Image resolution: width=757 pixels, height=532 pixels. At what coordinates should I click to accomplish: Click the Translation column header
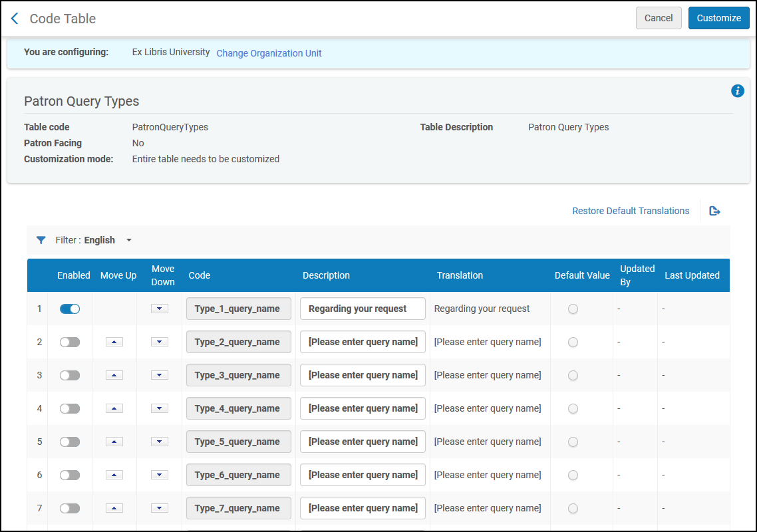coord(460,275)
